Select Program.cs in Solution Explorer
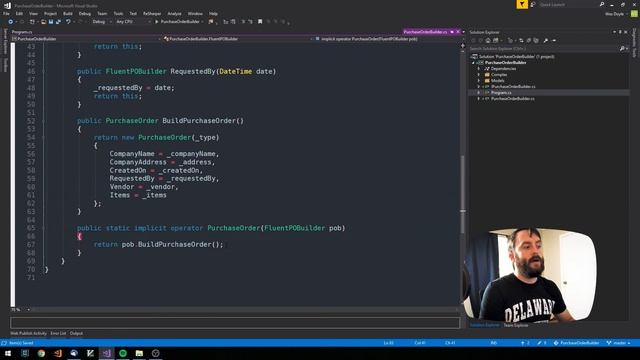 [501, 93]
